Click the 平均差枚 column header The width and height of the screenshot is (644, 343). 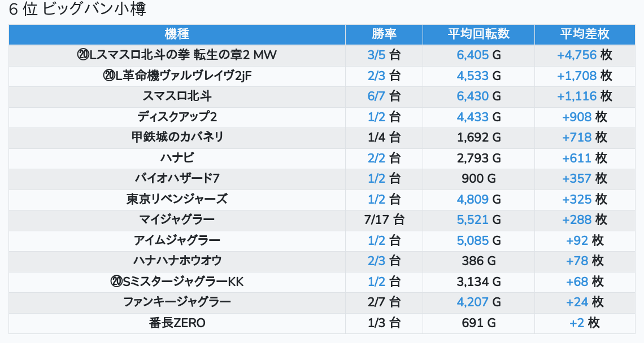point(585,34)
